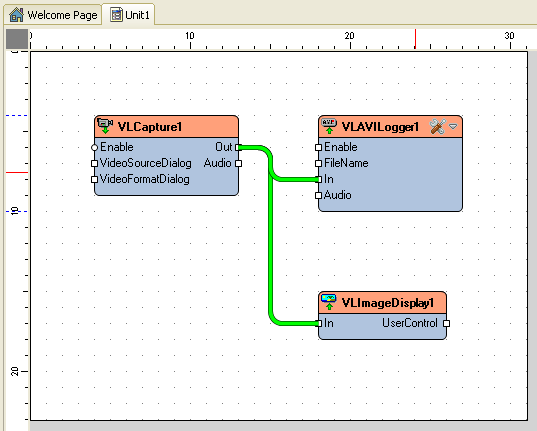
Task: Click the VideoSourceDialog label
Action: [x=146, y=163]
